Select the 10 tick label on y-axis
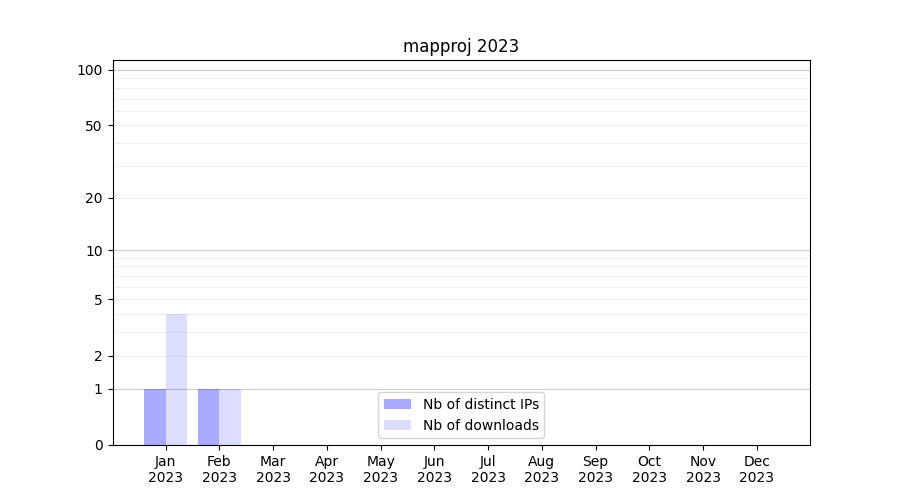The width and height of the screenshot is (900, 500). point(94,251)
